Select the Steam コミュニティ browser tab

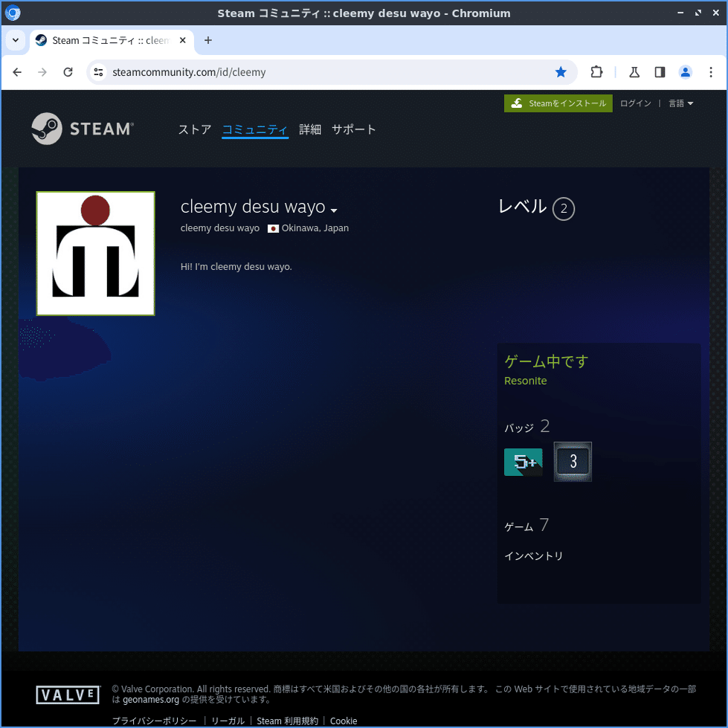[x=112, y=40]
